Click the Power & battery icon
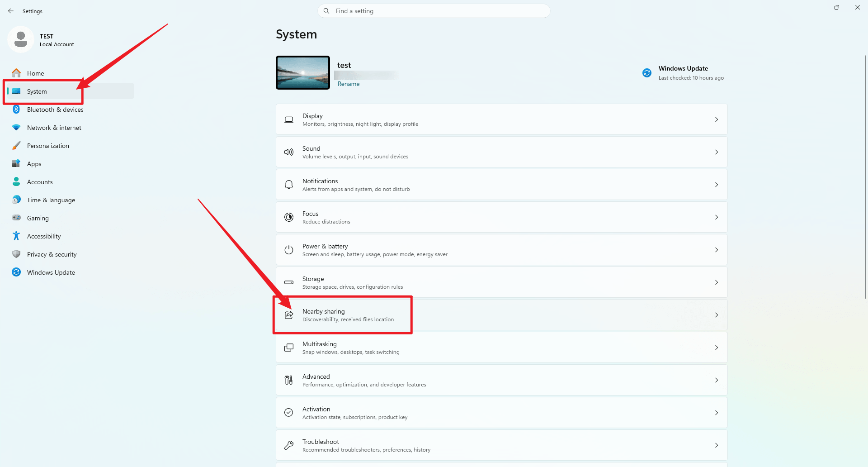 289,250
